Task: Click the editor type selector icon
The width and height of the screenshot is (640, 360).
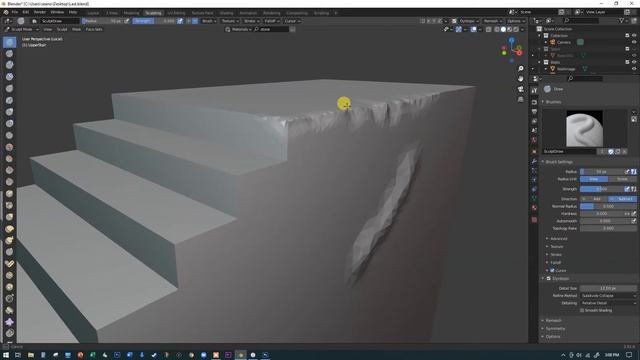Action: pos(8,21)
